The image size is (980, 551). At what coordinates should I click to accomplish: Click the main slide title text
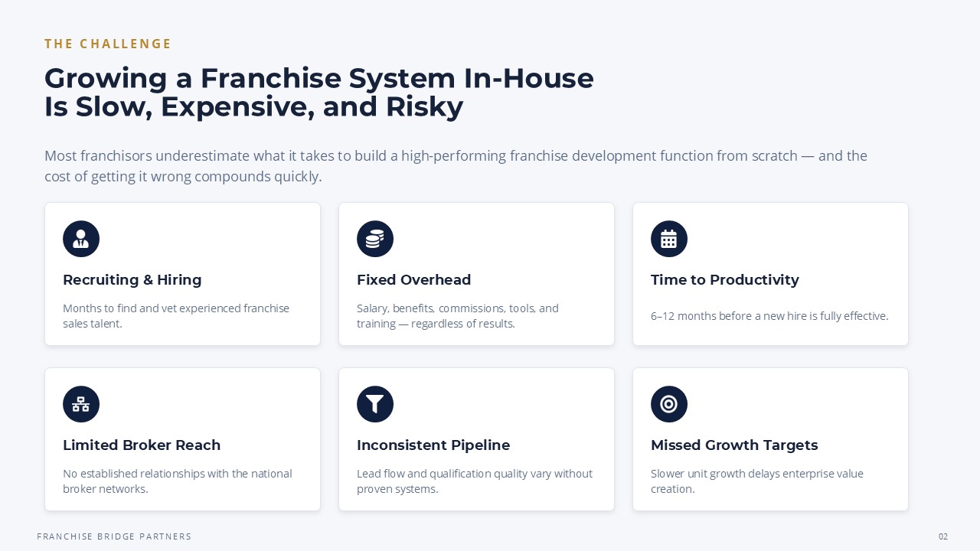[319, 93]
